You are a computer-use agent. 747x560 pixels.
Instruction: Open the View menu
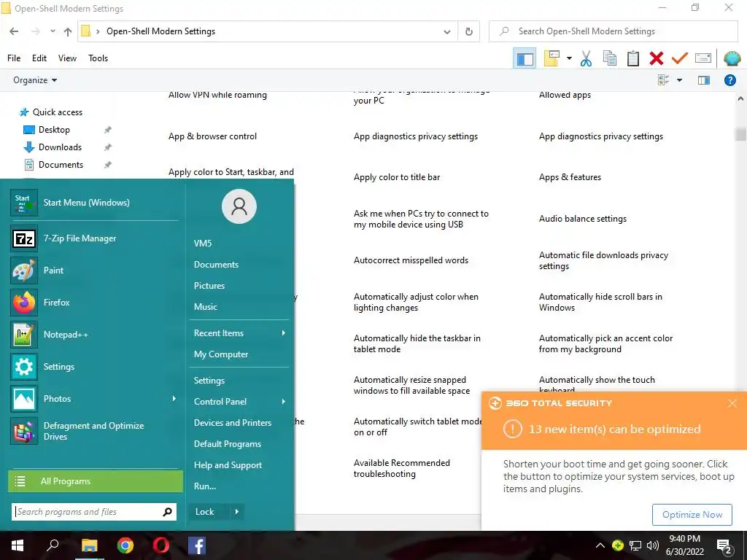point(67,58)
